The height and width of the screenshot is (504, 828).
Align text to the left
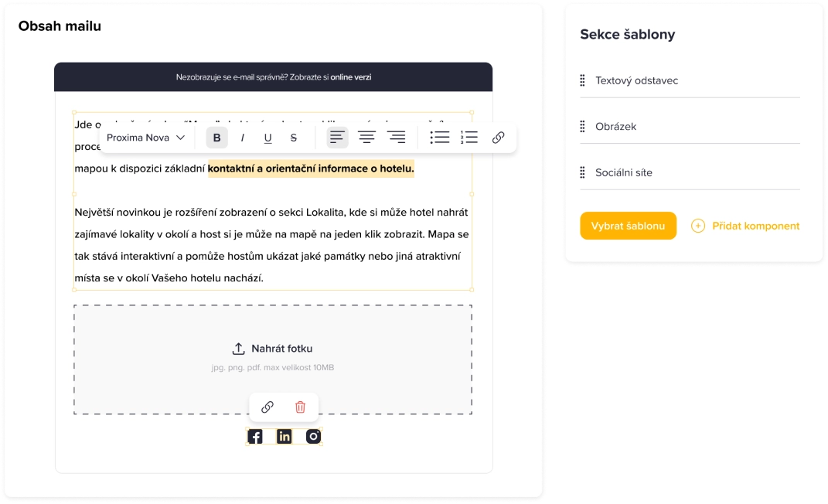336,138
